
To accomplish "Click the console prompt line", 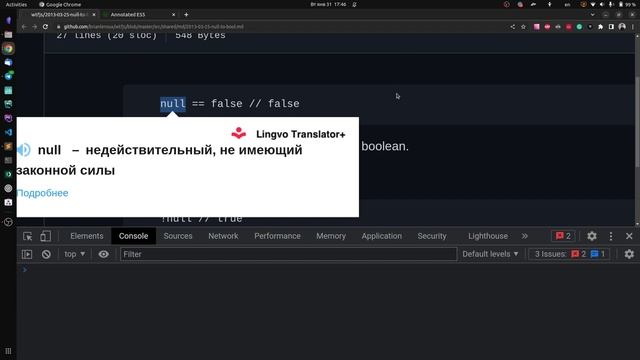I will pos(327,270).
